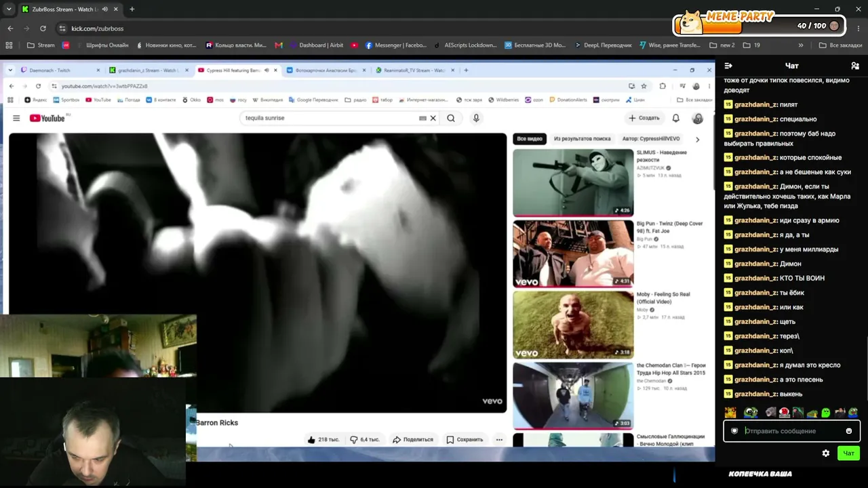
Task: Open a new tab in inner YouTube browser
Action: point(466,70)
